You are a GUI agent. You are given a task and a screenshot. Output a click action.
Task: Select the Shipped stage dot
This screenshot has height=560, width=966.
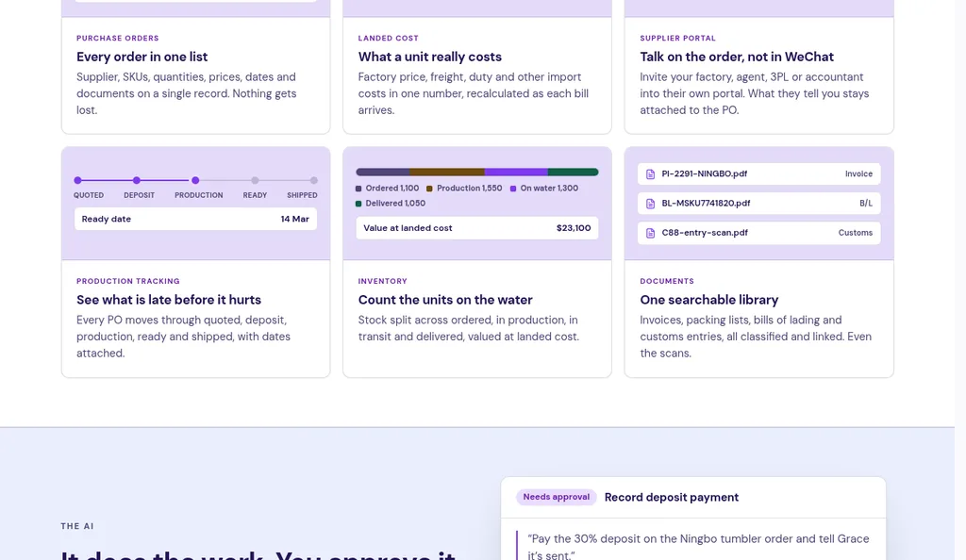[314, 180]
